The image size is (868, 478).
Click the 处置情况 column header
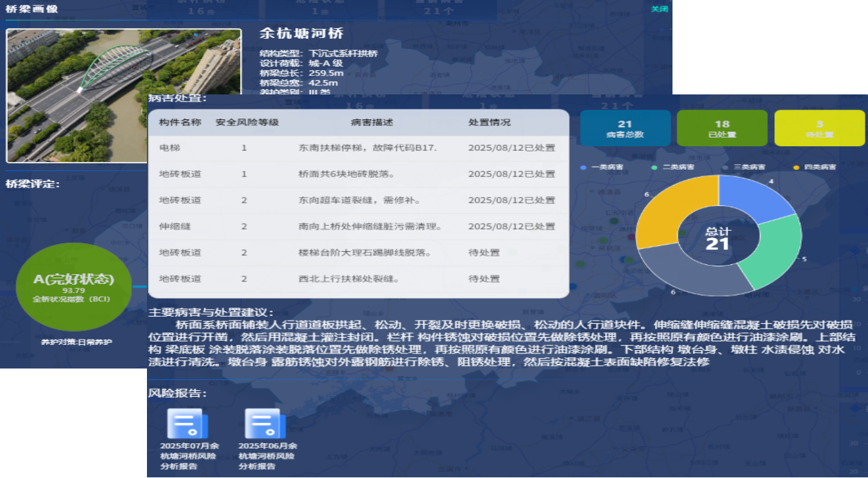(x=489, y=123)
